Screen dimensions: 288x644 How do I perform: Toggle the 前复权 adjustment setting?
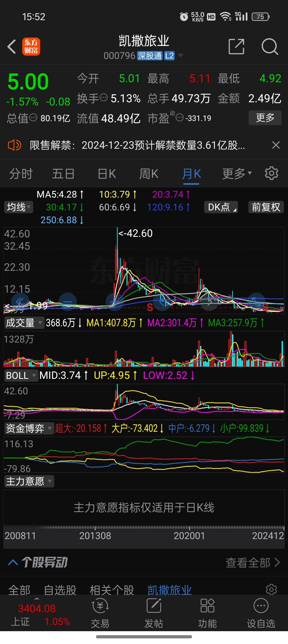[266, 207]
